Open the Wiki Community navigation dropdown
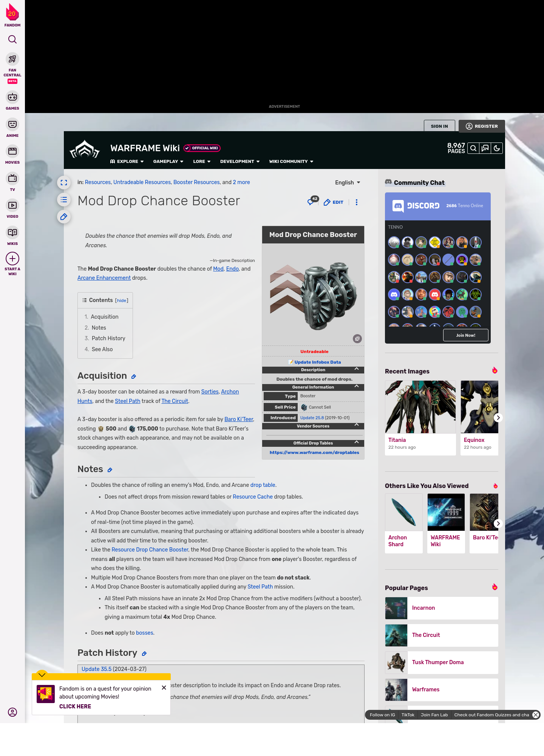The image size is (544, 756). coord(291,161)
